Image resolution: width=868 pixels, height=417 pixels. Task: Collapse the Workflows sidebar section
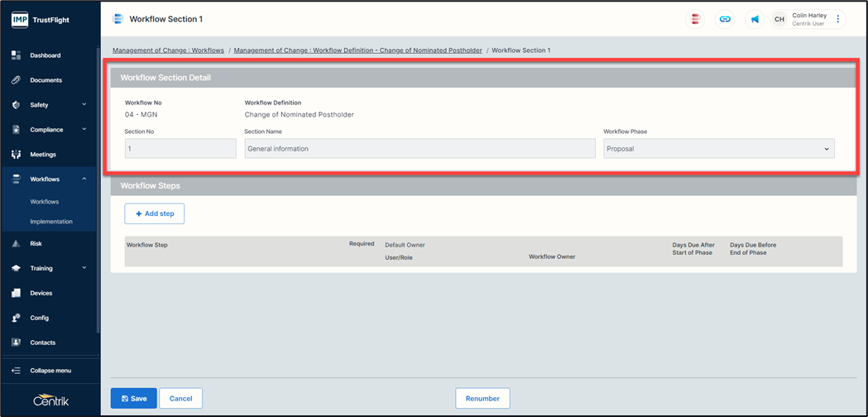click(84, 179)
